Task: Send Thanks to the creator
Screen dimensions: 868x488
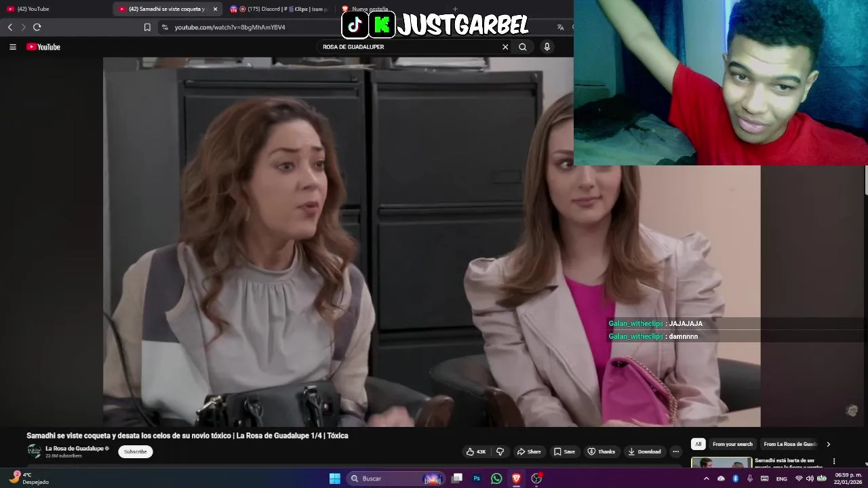Action: point(601,451)
